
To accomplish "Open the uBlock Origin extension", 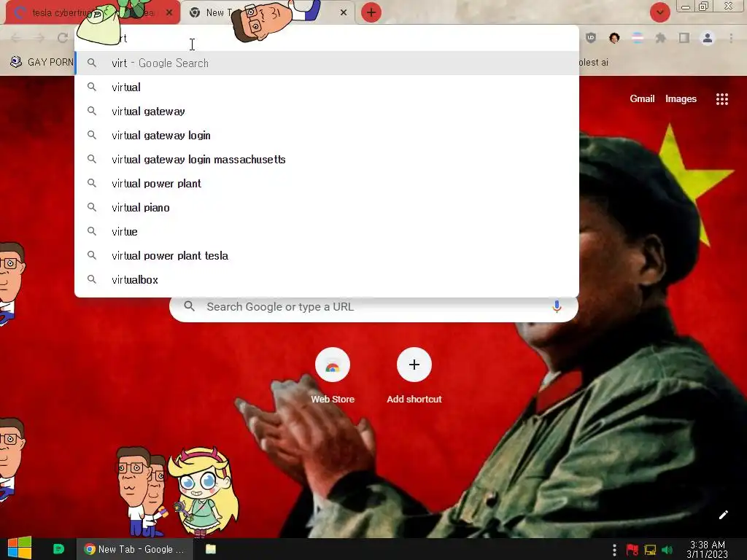I will [x=591, y=38].
